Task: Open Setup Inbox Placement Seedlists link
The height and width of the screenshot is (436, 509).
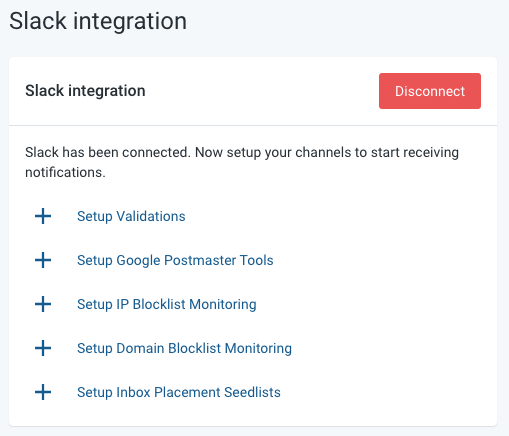Action: tap(179, 392)
